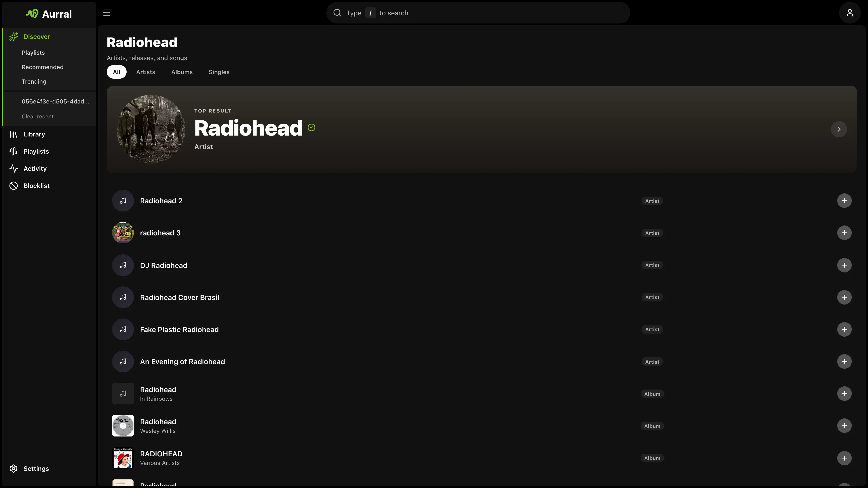The image size is (868, 488).
Task: Click Clear recent link
Action: pyautogui.click(x=38, y=117)
